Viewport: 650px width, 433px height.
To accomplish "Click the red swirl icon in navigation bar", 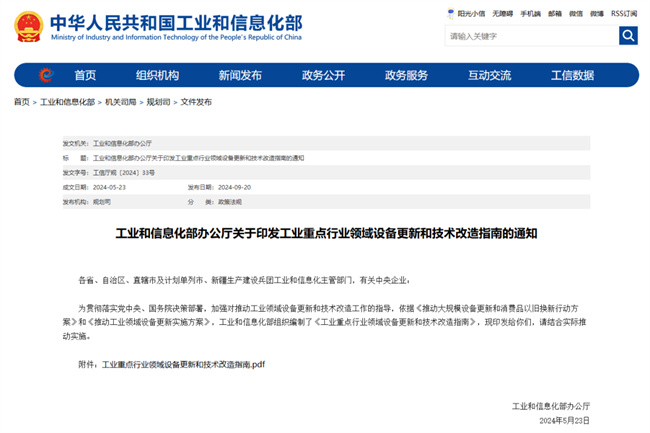I will 46,75.
